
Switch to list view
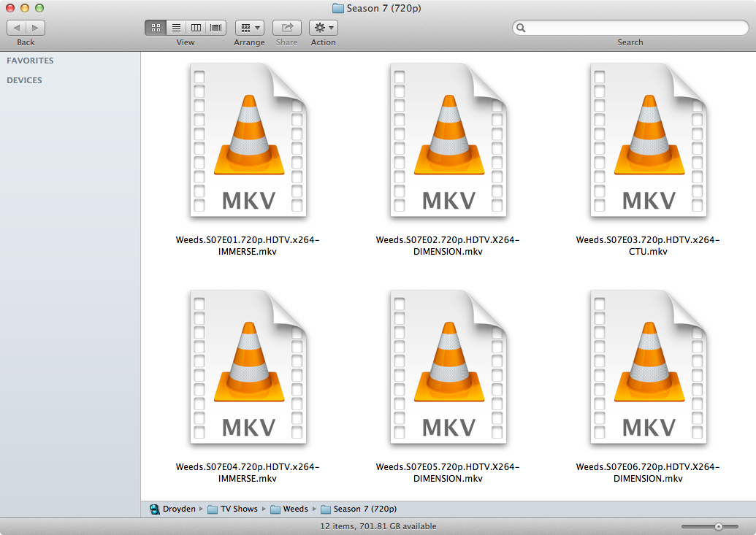[x=177, y=28]
